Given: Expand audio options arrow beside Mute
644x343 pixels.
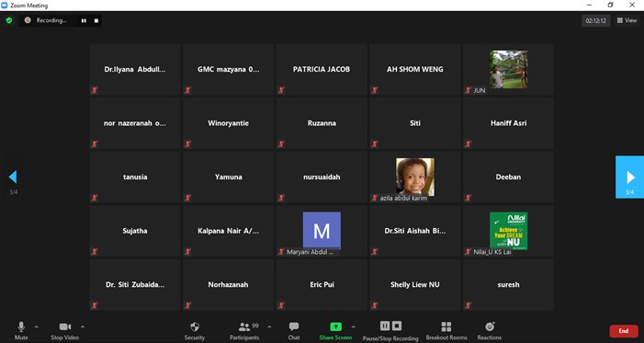Looking at the screenshot, I should (36, 327).
